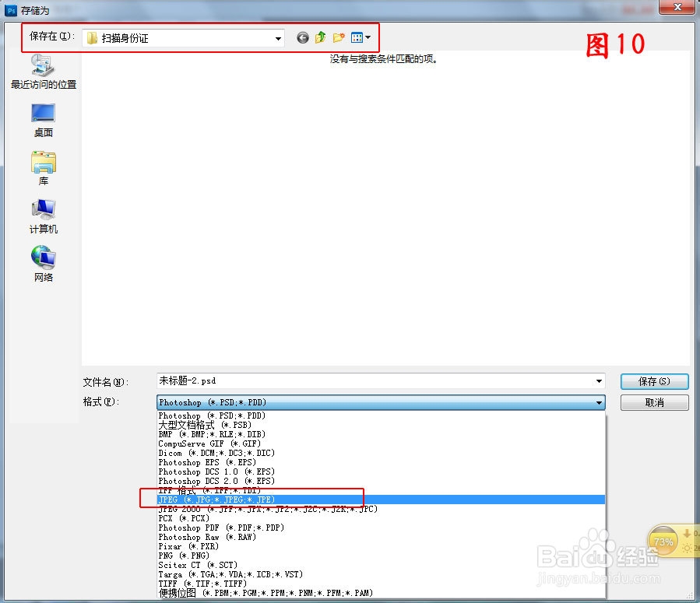The image size is (700, 603).
Task: Select 大型文档格式 (*.PSB) format
Action: 382,425
